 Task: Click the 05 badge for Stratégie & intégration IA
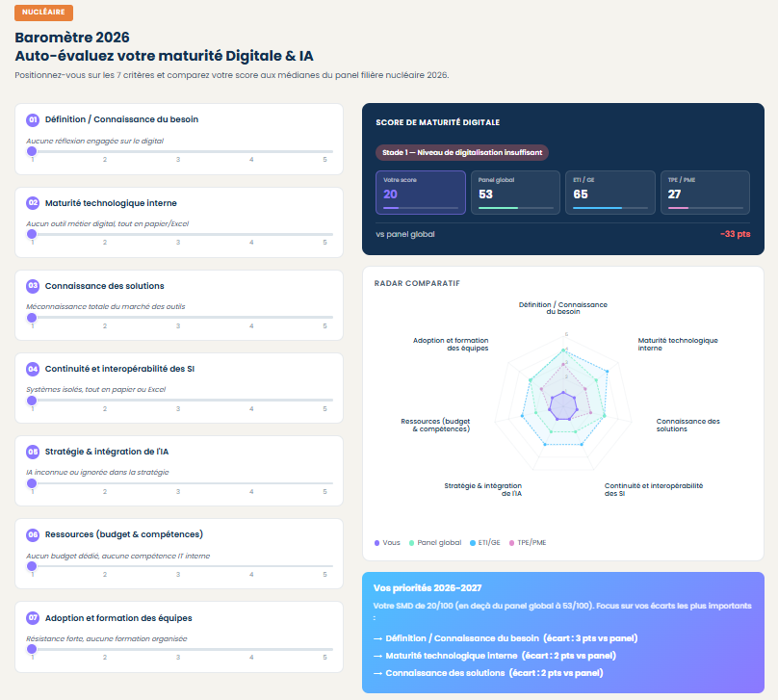[x=33, y=452]
